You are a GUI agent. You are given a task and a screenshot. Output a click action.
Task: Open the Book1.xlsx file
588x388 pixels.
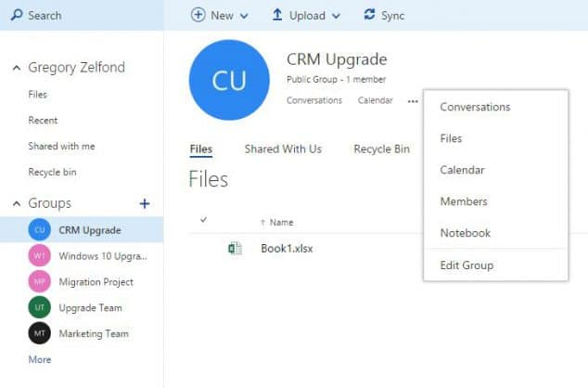click(x=287, y=249)
